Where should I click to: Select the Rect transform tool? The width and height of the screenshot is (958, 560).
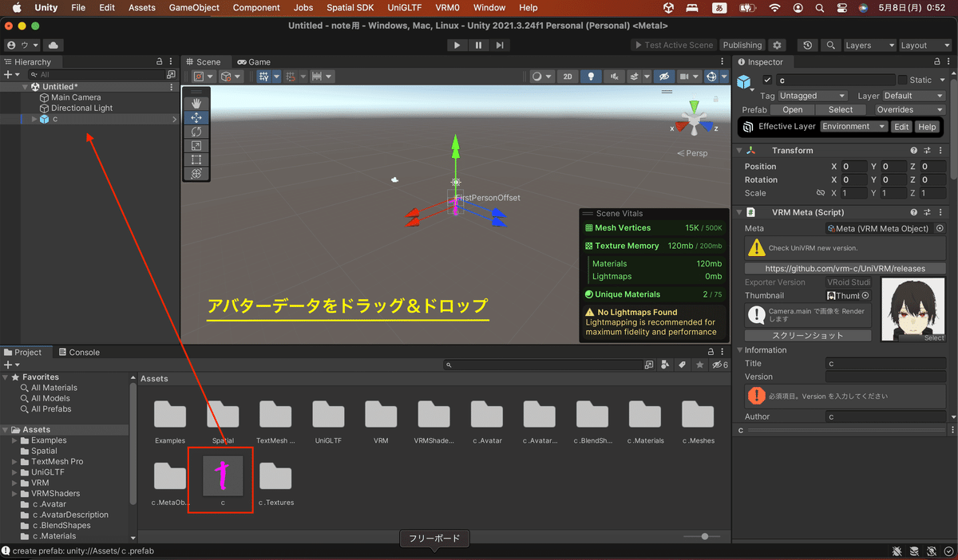tap(196, 160)
